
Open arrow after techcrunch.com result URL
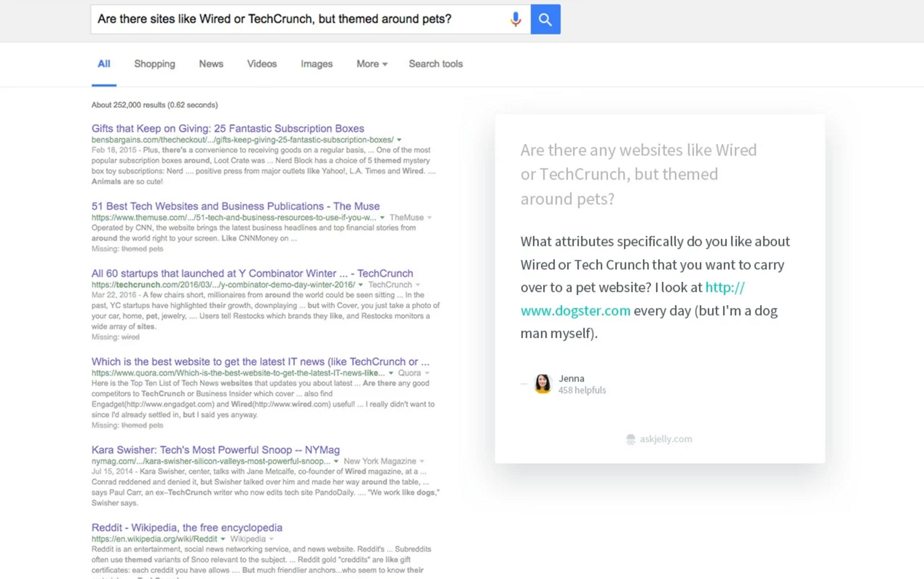click(360, 285)
